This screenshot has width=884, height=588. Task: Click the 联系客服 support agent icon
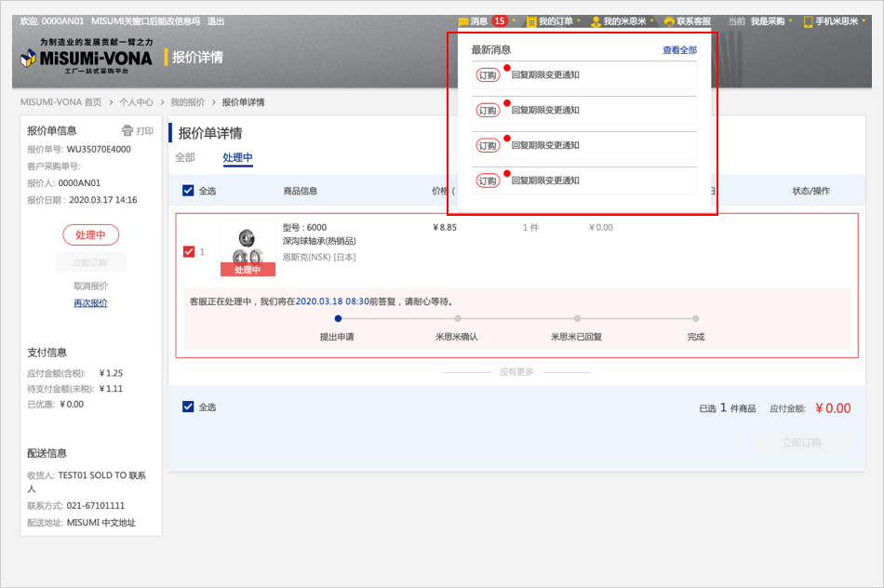669,21
